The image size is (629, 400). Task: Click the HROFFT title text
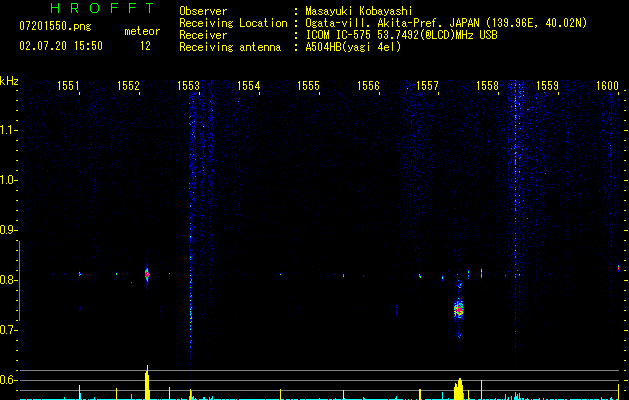coord(103,8)
